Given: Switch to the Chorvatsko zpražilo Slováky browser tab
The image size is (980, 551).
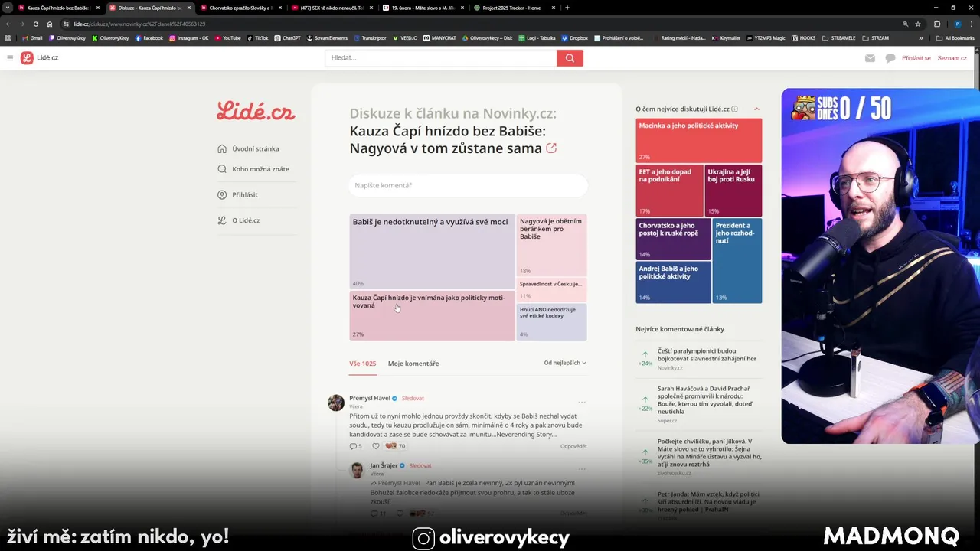Looking at the screenshot, I should click(x=240, y=8).
